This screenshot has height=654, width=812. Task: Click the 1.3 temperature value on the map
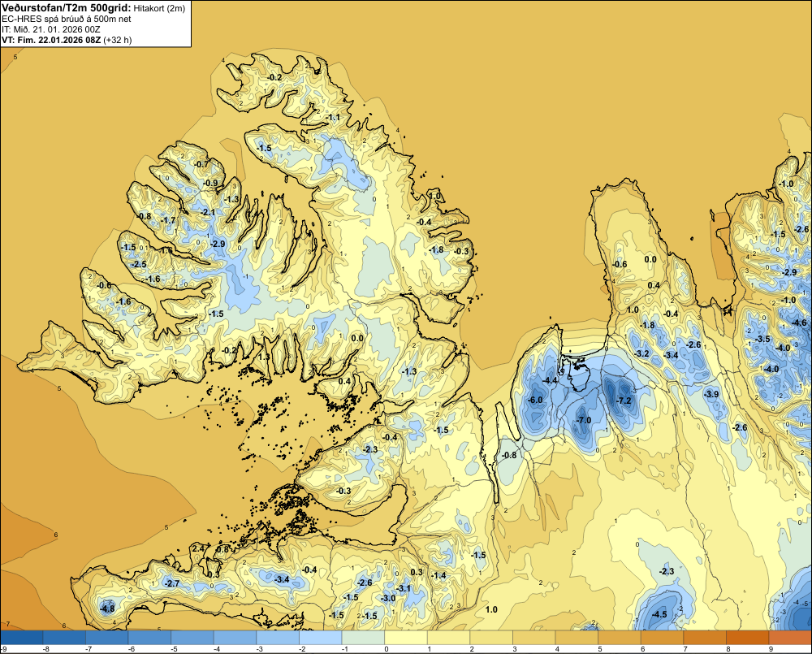pos(264,357)
